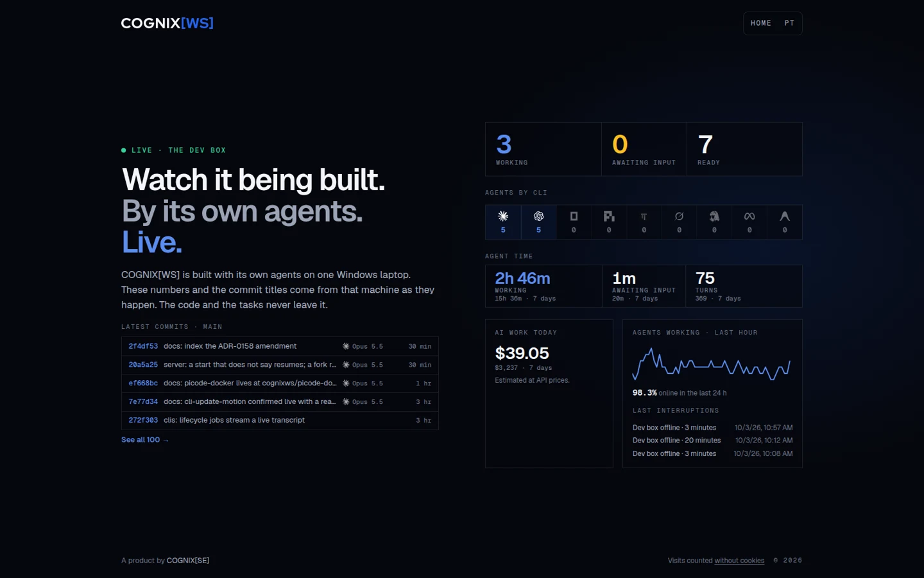This screenshot has width=924, height=578.
Task: Select the Grok slashed-circle CLI icon
Action: tap(679, 216)
